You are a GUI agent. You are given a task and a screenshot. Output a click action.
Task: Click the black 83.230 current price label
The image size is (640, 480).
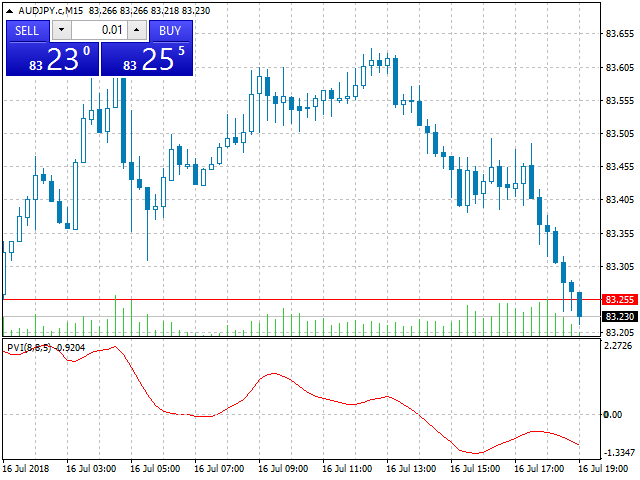point(620,316)
